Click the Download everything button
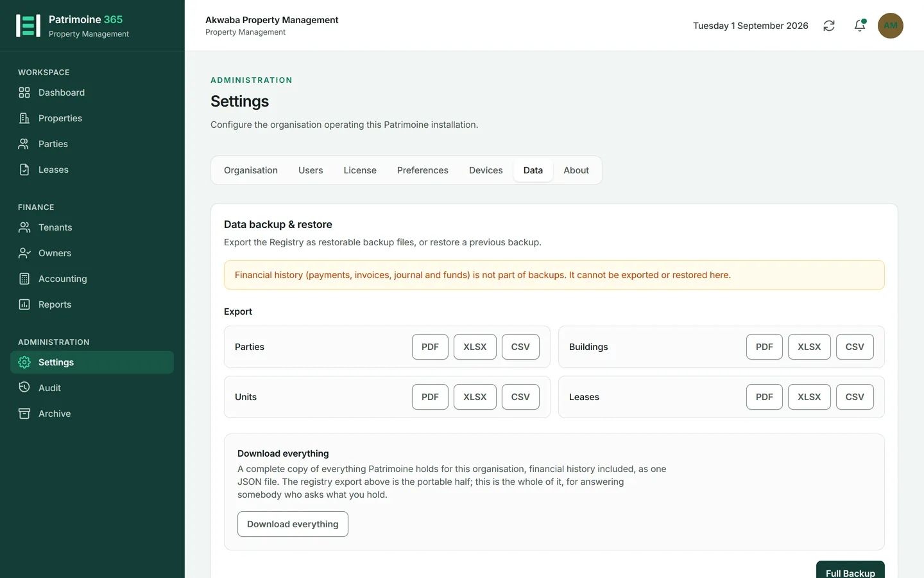 293,524
